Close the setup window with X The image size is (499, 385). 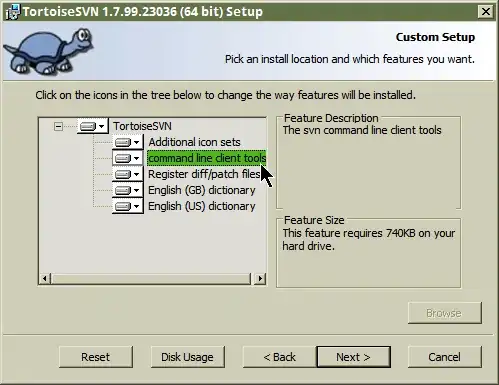point(486,12)
